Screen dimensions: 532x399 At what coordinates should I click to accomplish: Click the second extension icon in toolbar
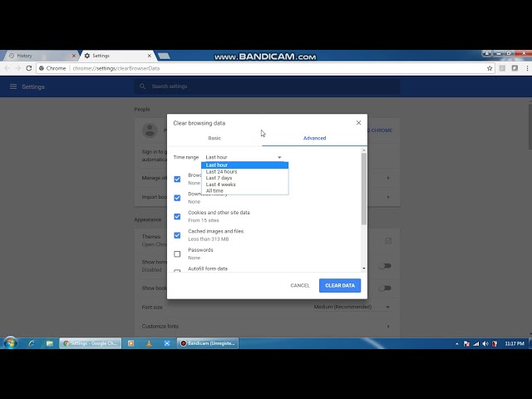click(515, 68)
